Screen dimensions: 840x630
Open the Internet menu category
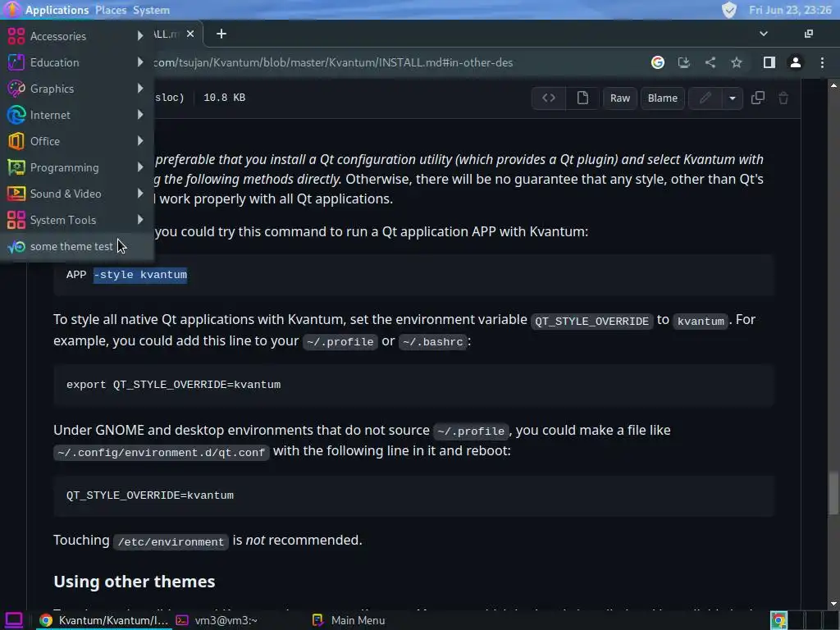[76, 115]
